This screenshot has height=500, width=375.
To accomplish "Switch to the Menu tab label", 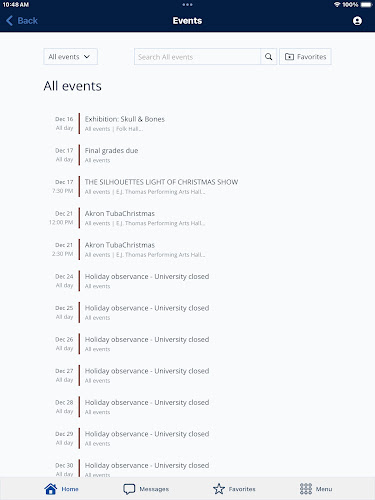I will pos(324,489).
